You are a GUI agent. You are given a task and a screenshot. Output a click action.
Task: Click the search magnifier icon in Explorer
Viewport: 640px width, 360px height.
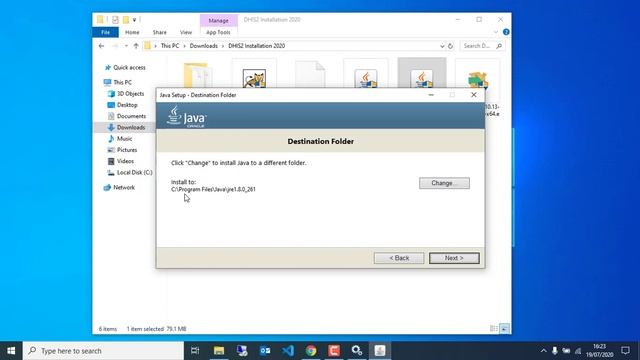tap(499, 46)
